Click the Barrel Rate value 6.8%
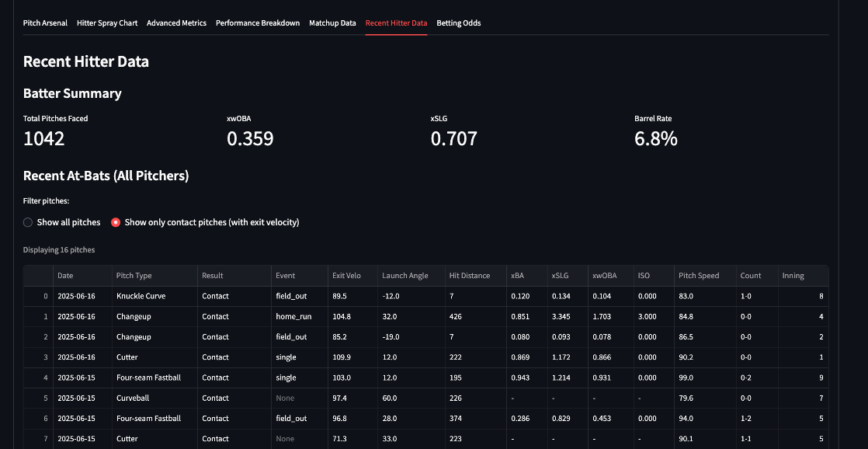Image resolution: width=868 pixels, height=449 pixels. 654,140
